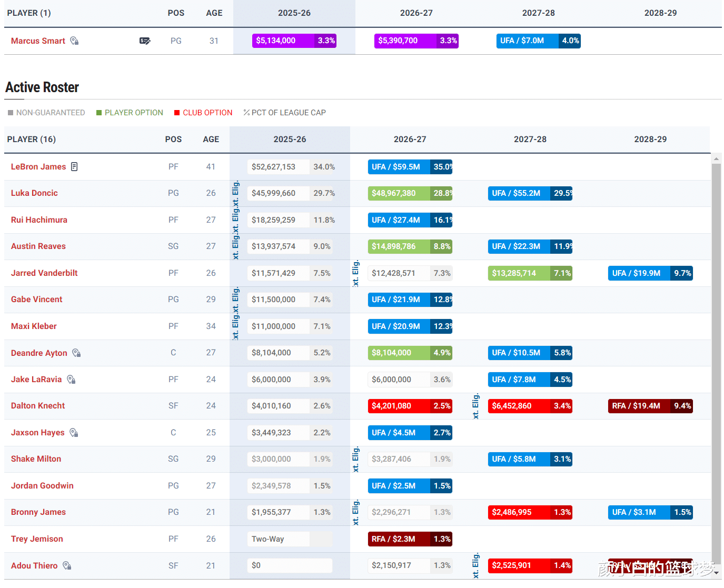Click Marcus Smart $5,134,000 purple badge
The width and height of the screenshot is (724, 588).
point(294,41)
